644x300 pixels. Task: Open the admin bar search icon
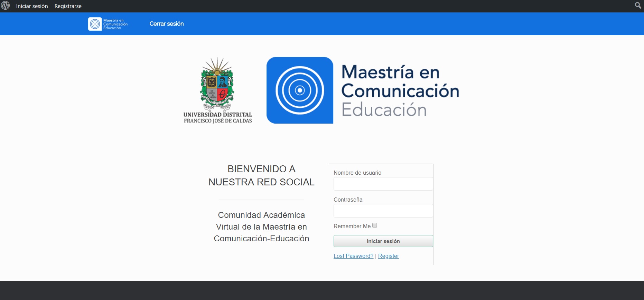click(638, 6)
